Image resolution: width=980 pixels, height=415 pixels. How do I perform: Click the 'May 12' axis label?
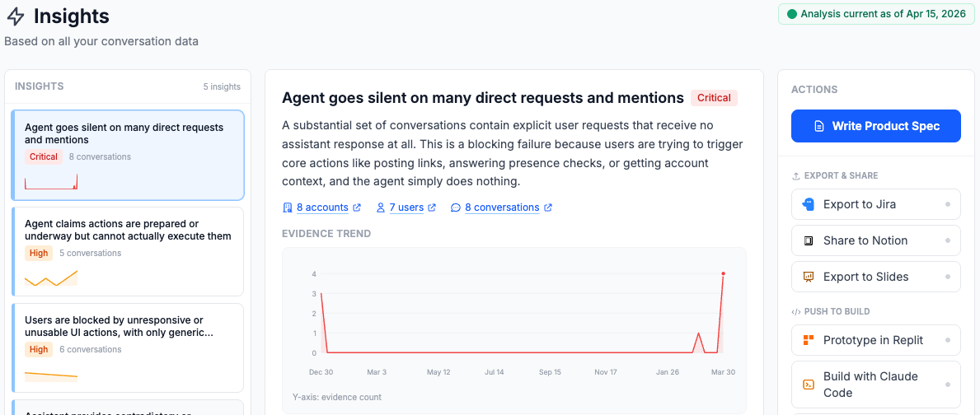438,372
